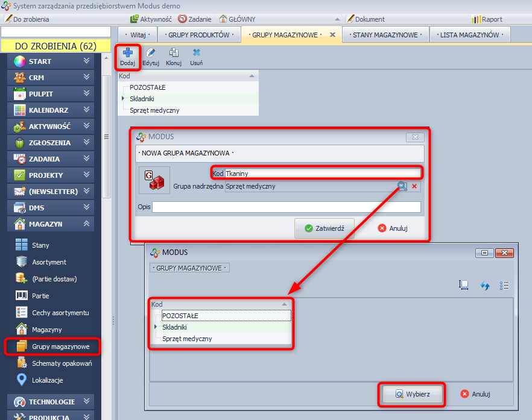Click the group picture icon in new group dialog
532x420 pixels.
click(x=154, y=180)
